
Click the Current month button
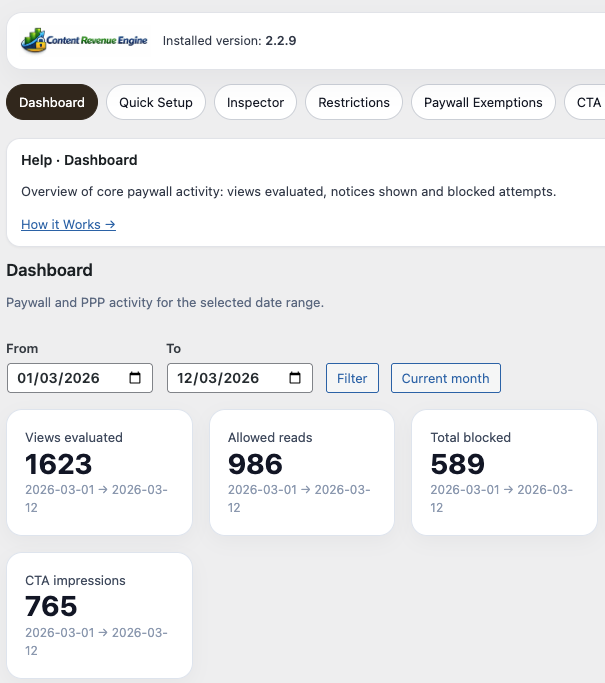[445, 378]
